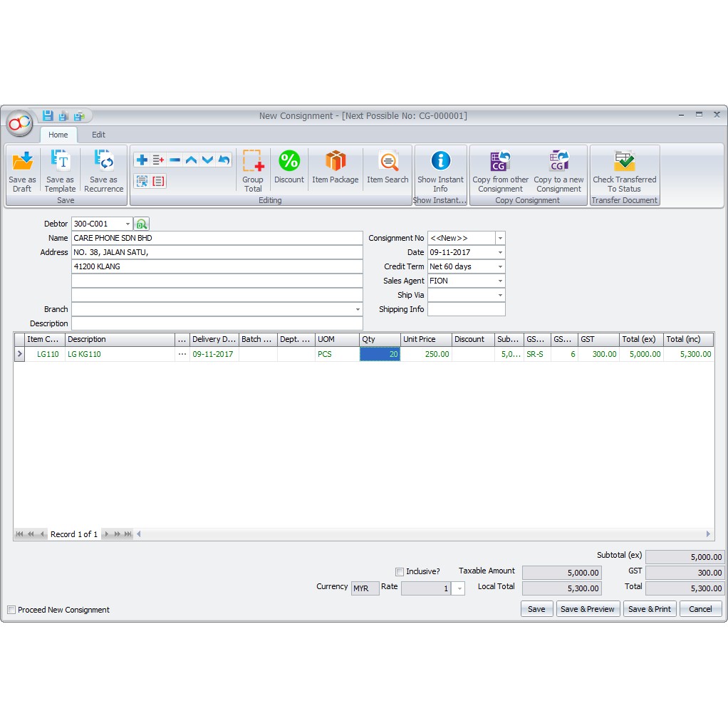This screenshot has width=728, height=728.
Task: Click the GST code cell SR-S
Action: [x=537, y=354]
